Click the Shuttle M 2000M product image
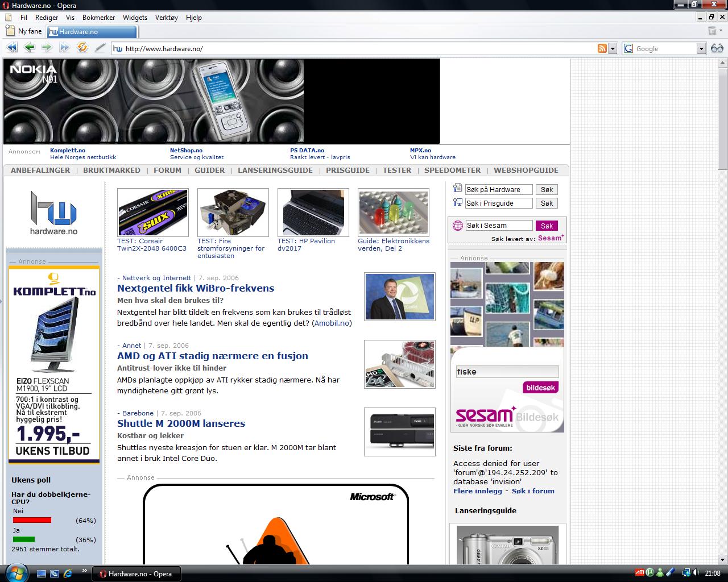 coord(399,432)
